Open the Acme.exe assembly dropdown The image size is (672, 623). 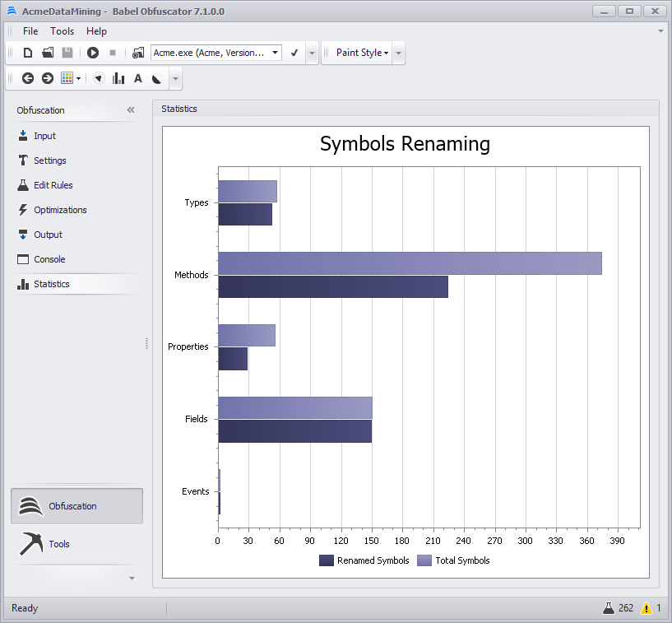(275, 53)
